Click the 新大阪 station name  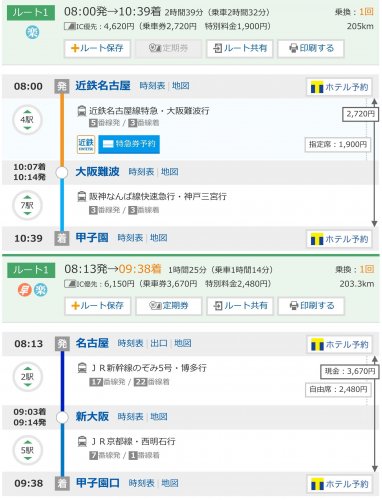(92, 416)
